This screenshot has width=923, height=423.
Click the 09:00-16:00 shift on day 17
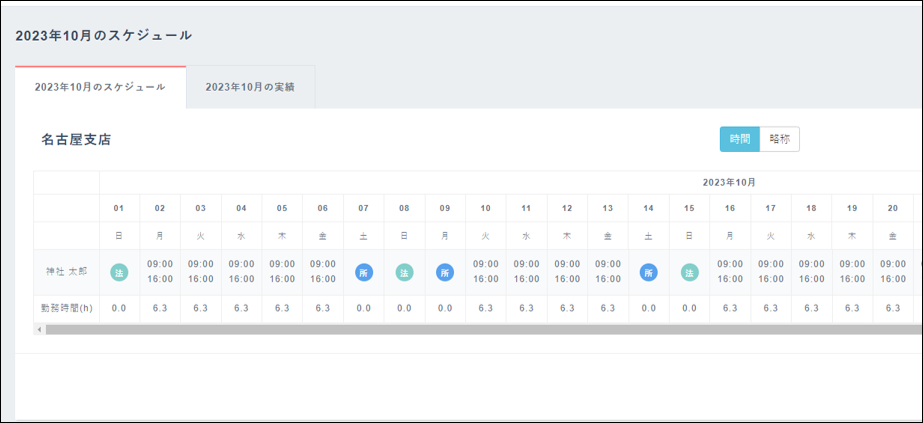771,272
